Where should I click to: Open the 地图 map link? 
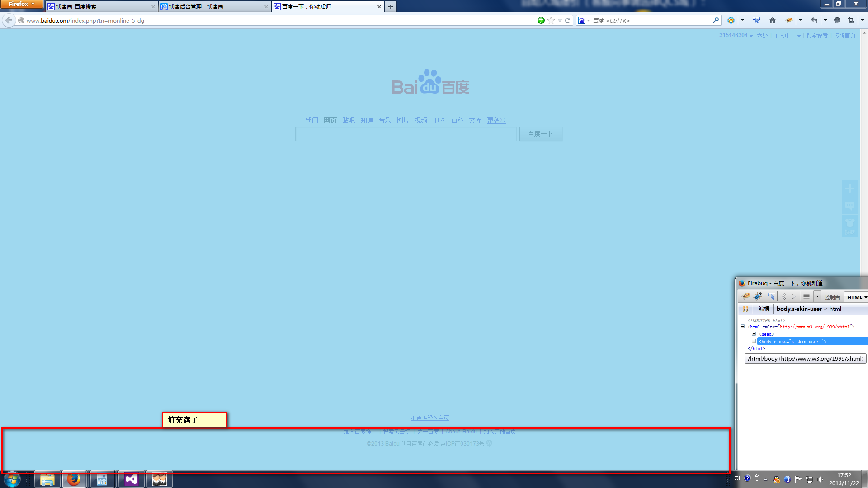point(439,120)
